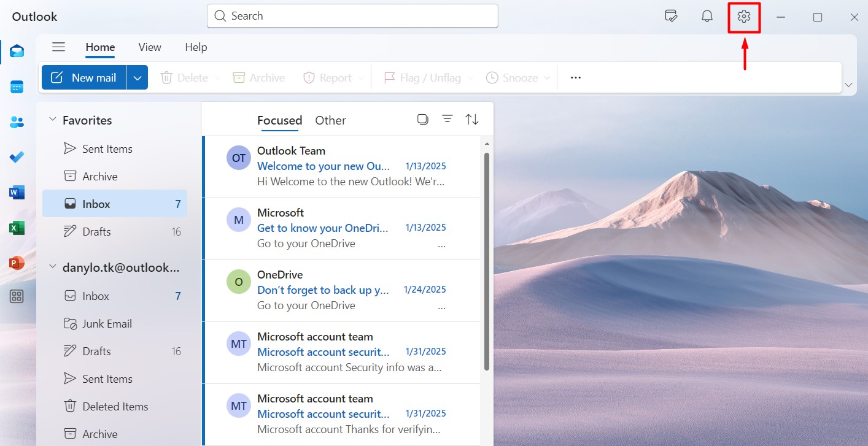Open To Do checkmark app
The height and width of the screenshot is (446, 868).
click(17, 157)
